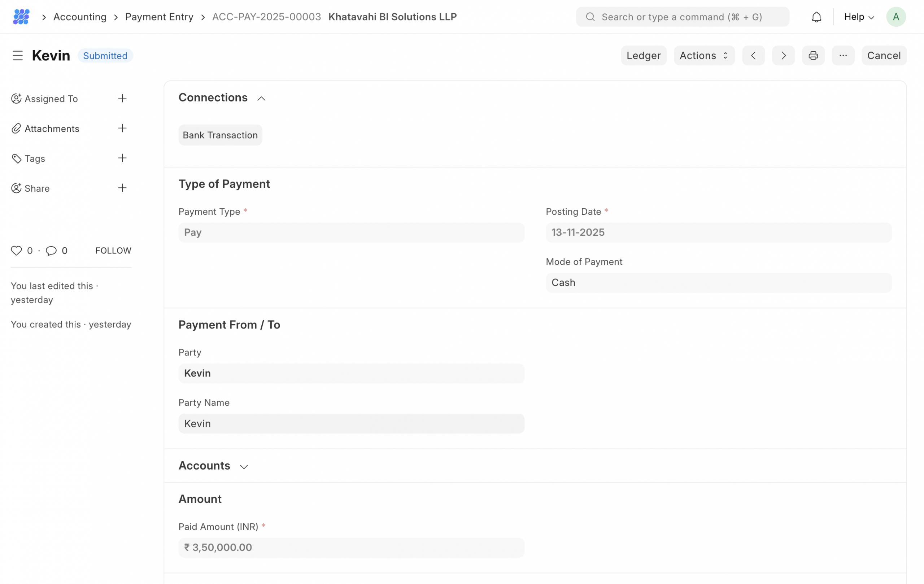Add assignment with Assigned To plus icon
Screen dimensions: 924x584
point(122,99)
